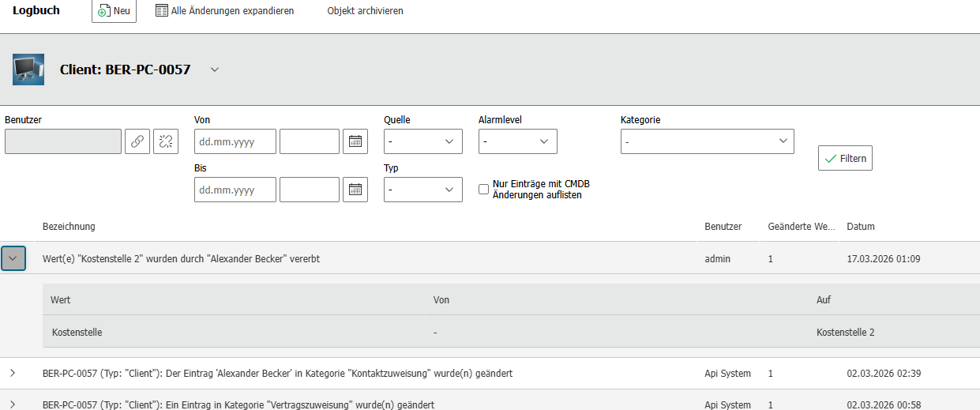The image size is (980, 410).
Task: Click the Bis time field
Action: [x=310, y=190]
